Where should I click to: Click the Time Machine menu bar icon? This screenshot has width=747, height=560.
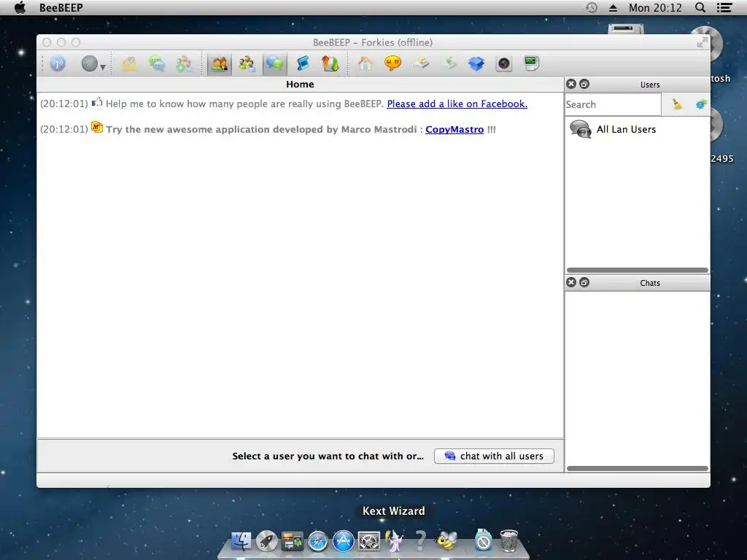[591, 7]
